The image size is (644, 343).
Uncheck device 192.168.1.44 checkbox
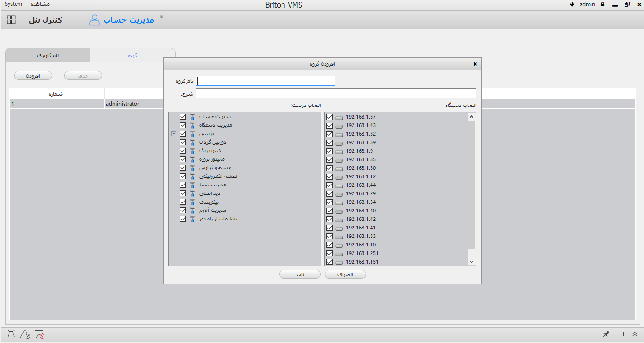point(330,185)
